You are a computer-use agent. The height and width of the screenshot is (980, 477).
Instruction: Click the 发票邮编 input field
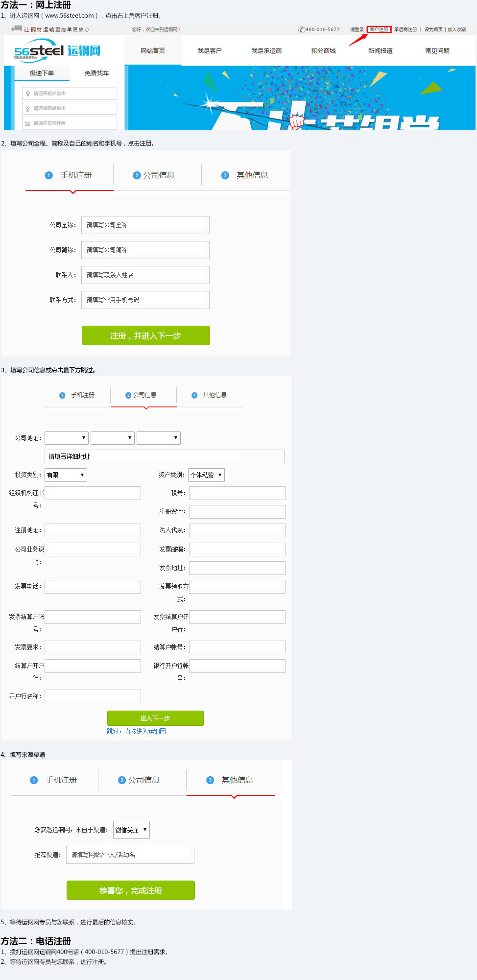[237, 550]
